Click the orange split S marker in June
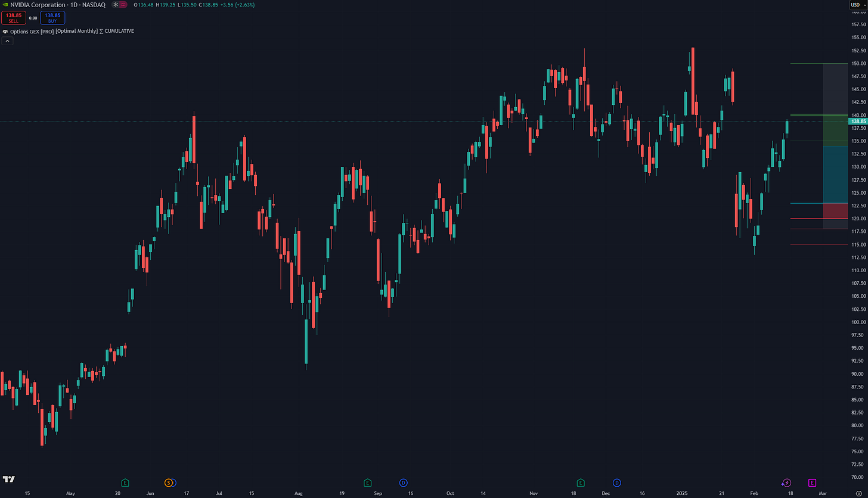The width and height of the screenshot is (868, 498). coord(169,483)
